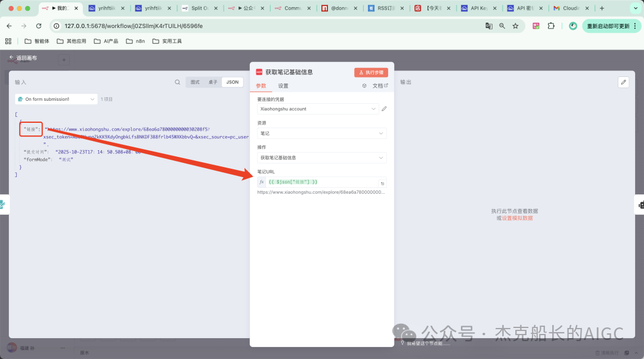Switch to the Commu browser tab

292,8
